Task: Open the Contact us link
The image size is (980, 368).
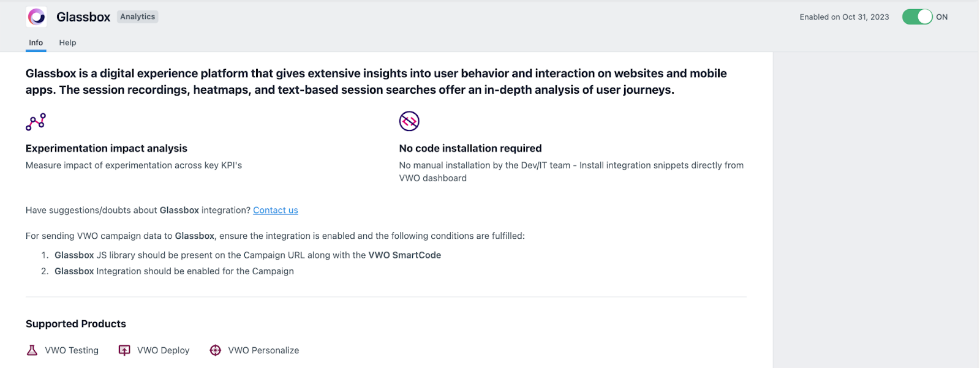Action: (276, 210)
